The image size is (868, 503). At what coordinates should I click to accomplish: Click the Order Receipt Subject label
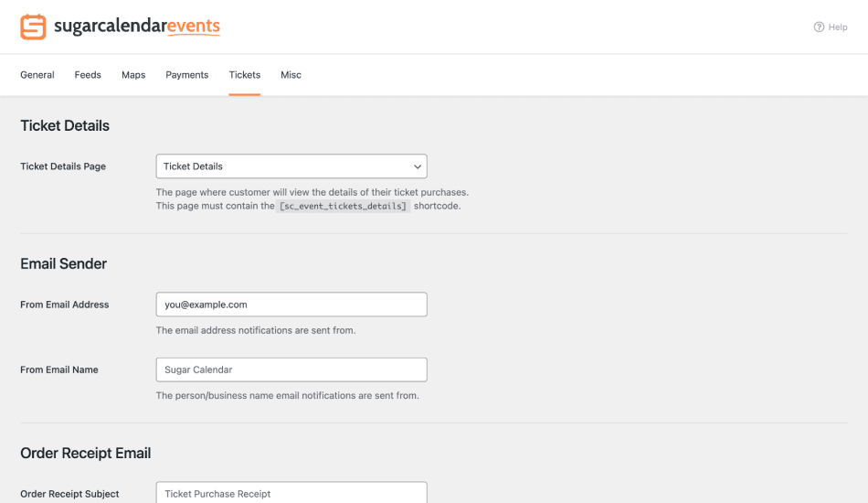point(69,494)
